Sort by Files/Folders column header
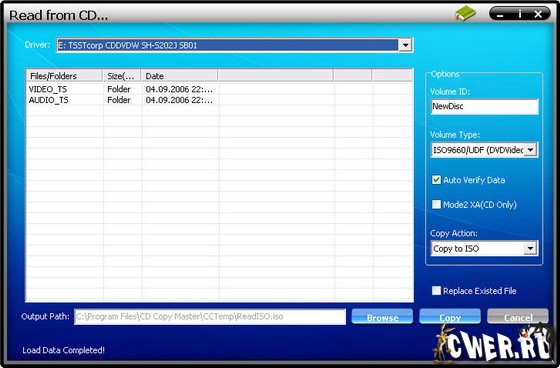 [x=64, y=76]
